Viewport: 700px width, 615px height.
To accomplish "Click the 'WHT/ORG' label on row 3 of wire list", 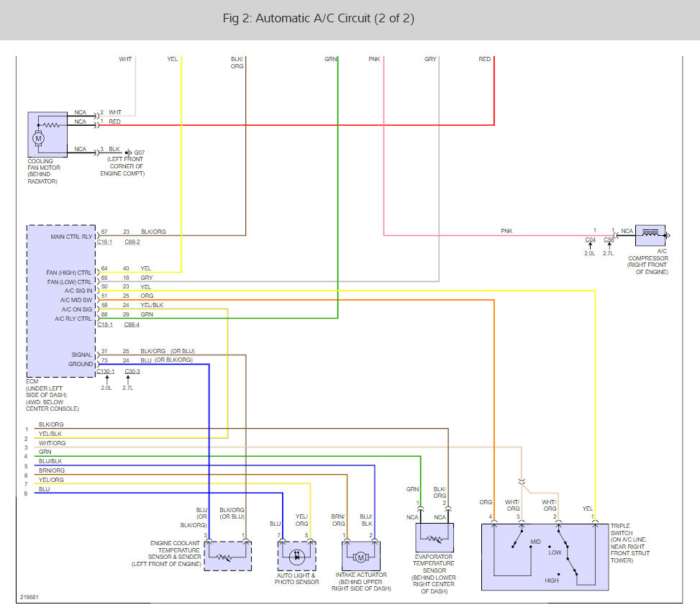I will (x=52, y=443).
